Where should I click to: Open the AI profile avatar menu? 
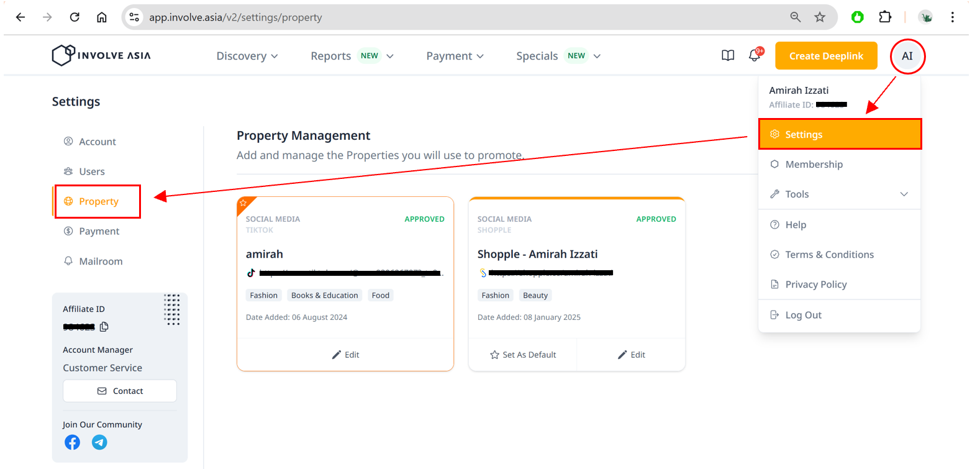(x=907, y=56)
